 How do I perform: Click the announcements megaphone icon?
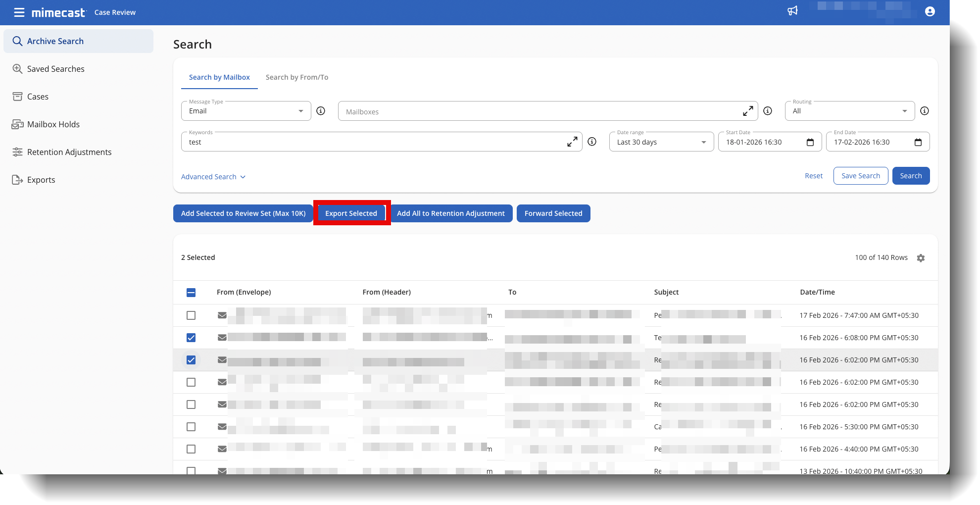coord(792,11)
